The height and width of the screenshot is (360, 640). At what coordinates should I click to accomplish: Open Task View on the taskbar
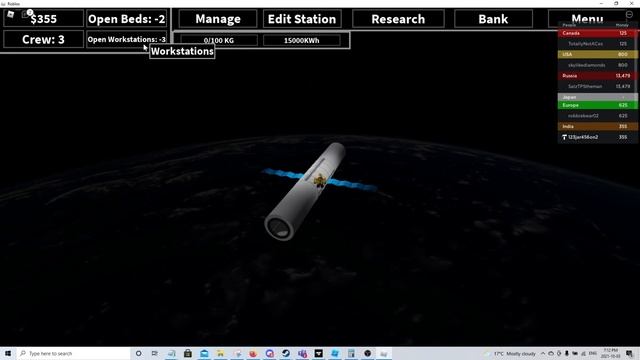click(x=155, y=353)
